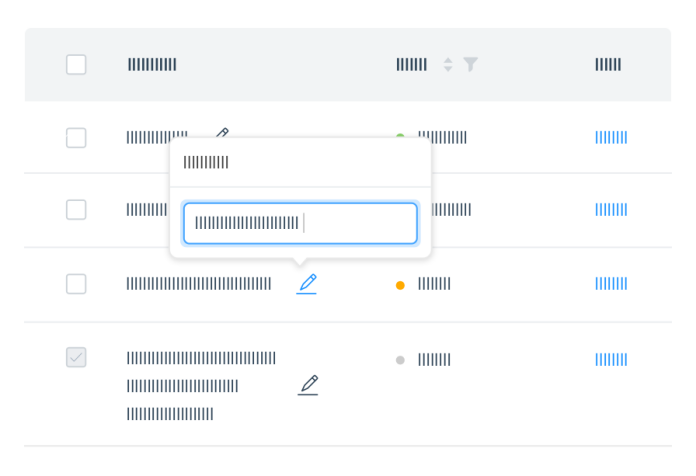The image size is (696, 476).
Task: Open the blue link in the second row
Action: coord(611,210)
